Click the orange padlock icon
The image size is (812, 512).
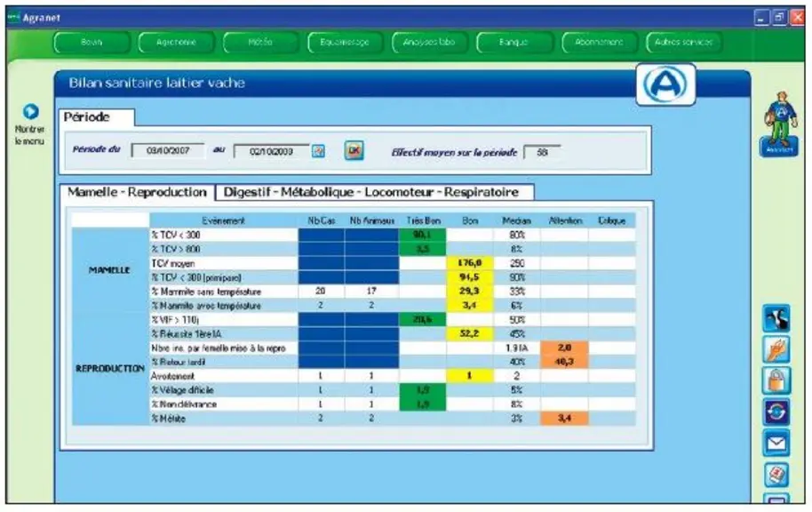[776, 380]
